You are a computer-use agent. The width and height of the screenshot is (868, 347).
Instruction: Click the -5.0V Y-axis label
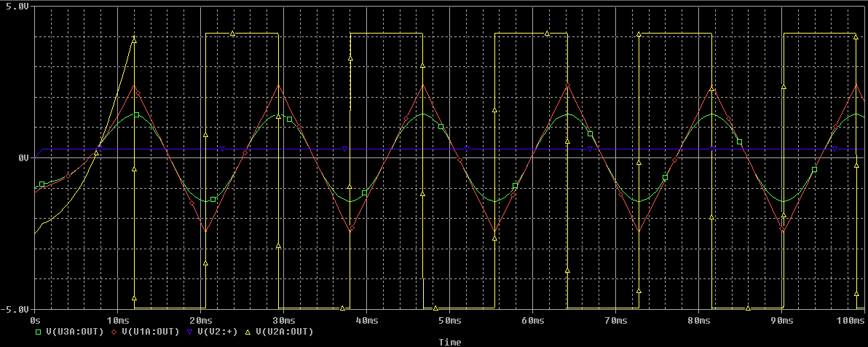[13, 309]
